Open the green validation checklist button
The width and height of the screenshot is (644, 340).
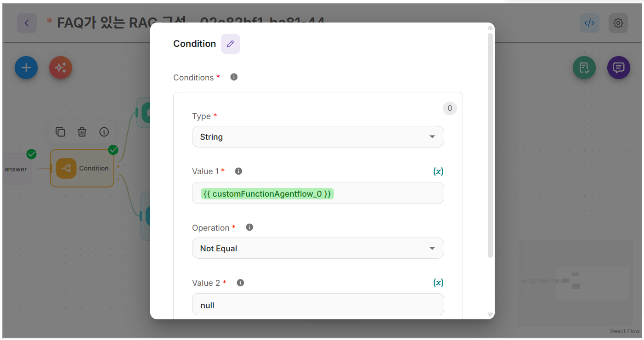click(584, 68)
